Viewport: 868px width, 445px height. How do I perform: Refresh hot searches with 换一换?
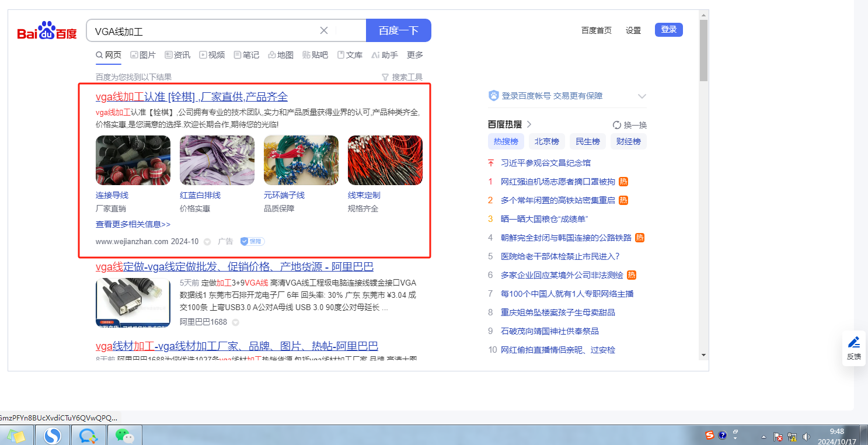pyautogui.click(x=630, y=125)
